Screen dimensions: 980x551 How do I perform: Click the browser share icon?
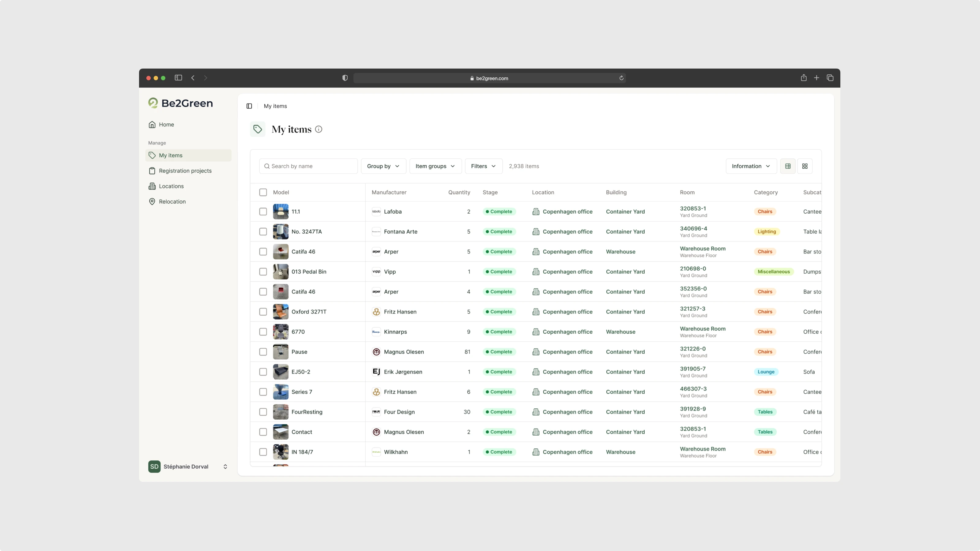[x=804, y=78]
